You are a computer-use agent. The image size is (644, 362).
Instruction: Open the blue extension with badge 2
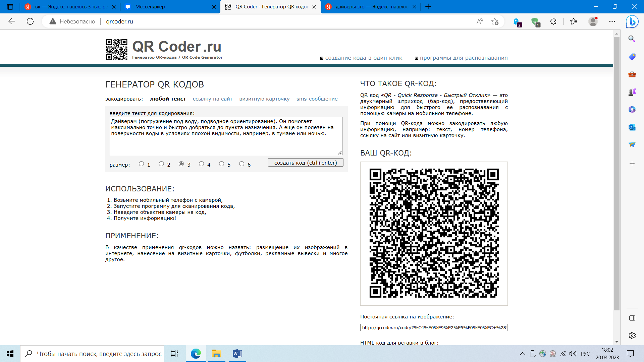point(517,22)
